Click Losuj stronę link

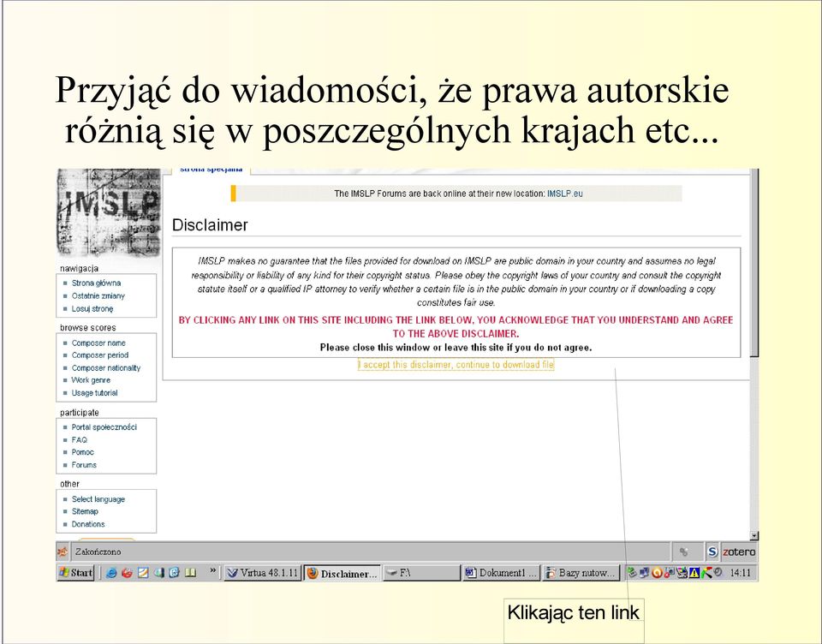pos(92,309)
